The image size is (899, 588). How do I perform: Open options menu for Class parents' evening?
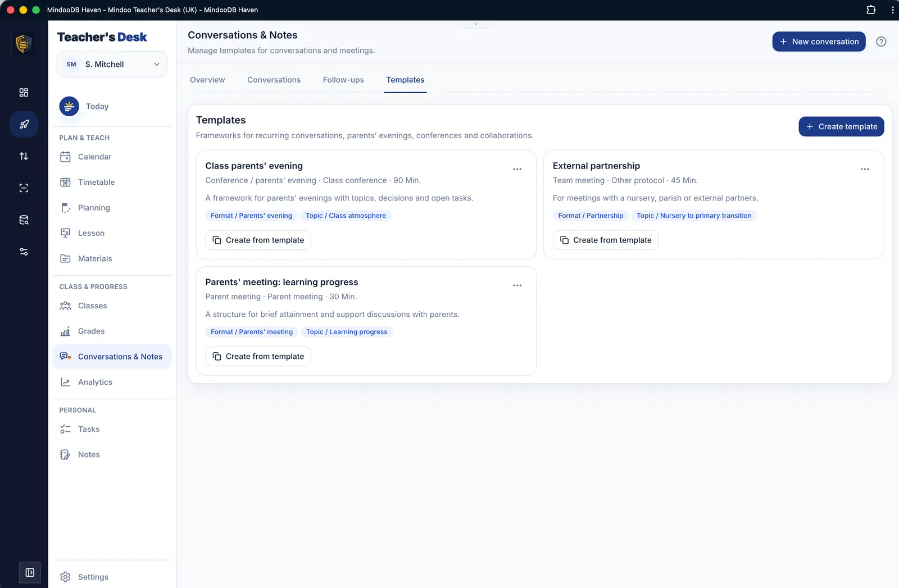(x=517, y=169)
